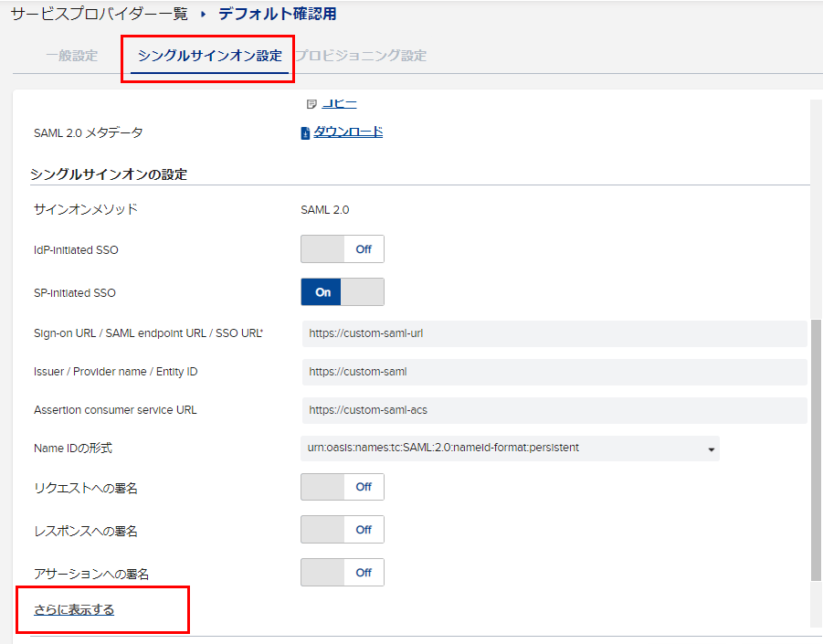Click the SAML 2.0 sign-on method value
The height and width of the screenshot is (644, 823).
pos(325,210)
